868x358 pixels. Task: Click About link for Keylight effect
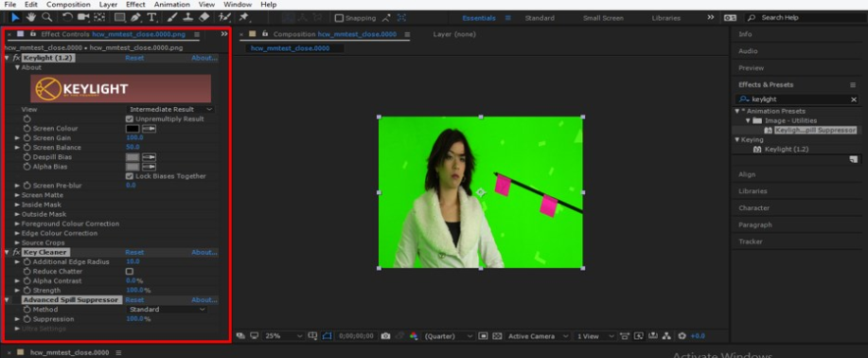pyautogui.click(x=204, y=58)
